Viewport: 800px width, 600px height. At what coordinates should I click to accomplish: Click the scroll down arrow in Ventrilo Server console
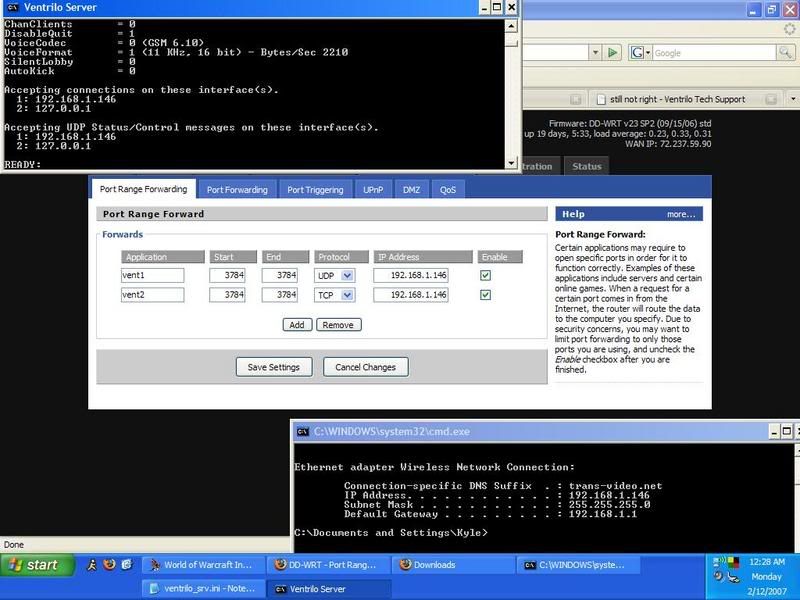(x=511, y=163)
